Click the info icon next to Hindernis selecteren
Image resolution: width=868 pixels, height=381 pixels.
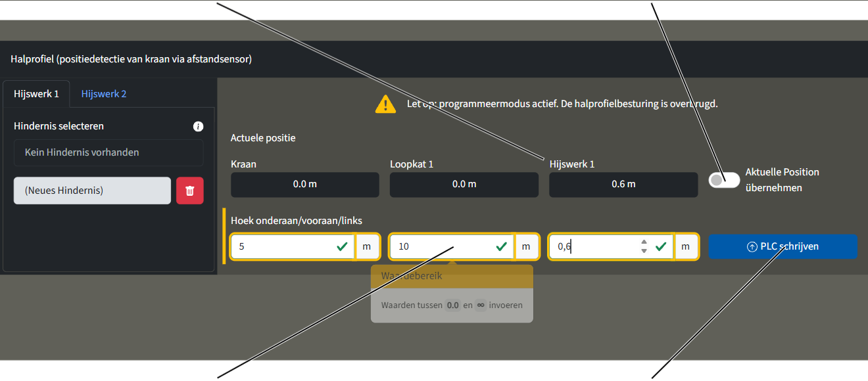click(199, 126)
